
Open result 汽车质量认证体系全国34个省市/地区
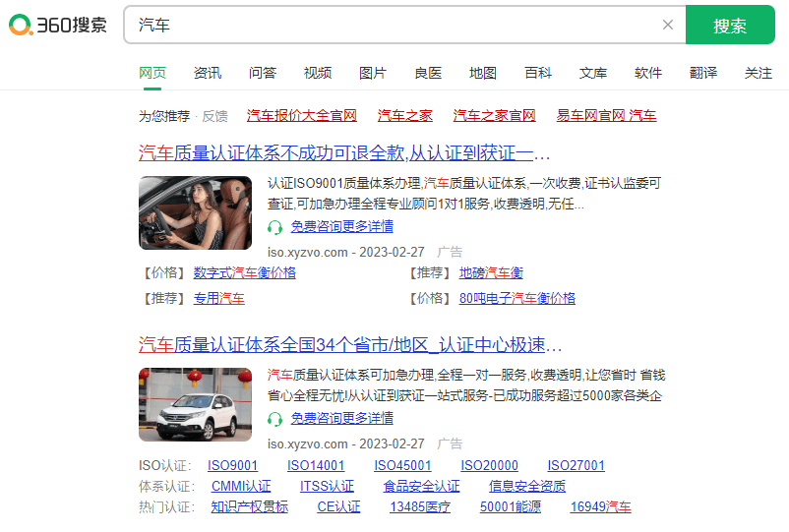[350, 345]
